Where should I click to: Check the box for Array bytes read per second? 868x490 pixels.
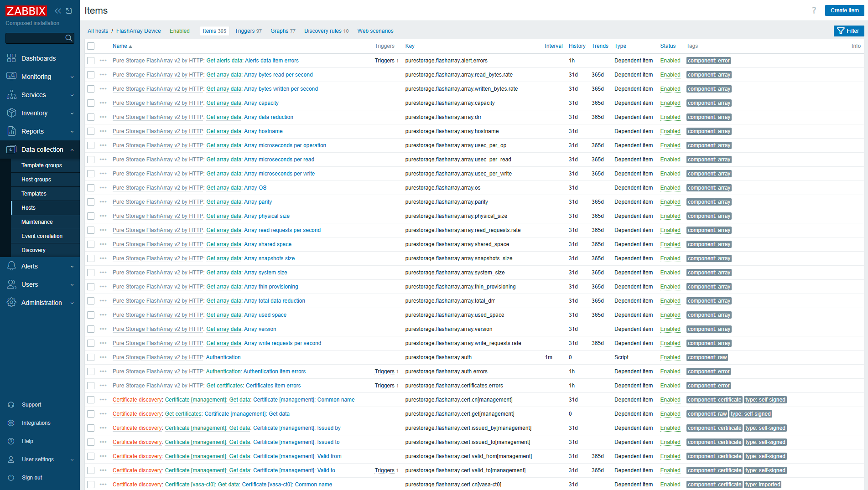[x=91, y=75]
